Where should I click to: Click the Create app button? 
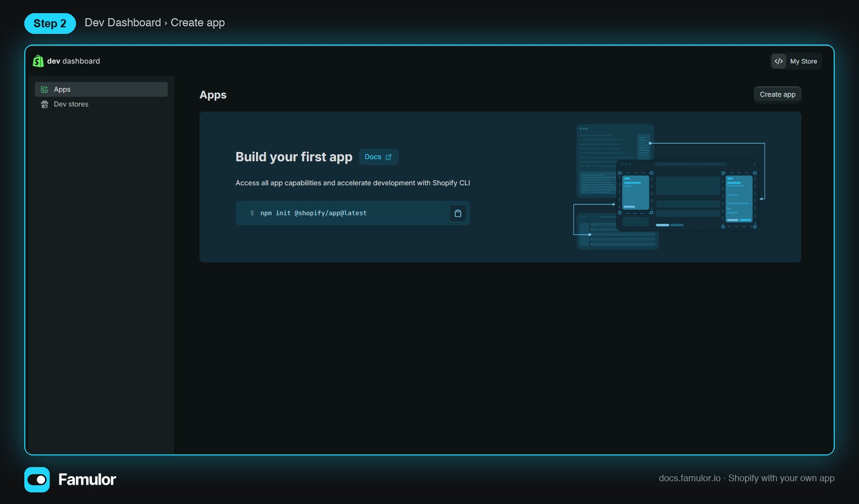point(777,95)
